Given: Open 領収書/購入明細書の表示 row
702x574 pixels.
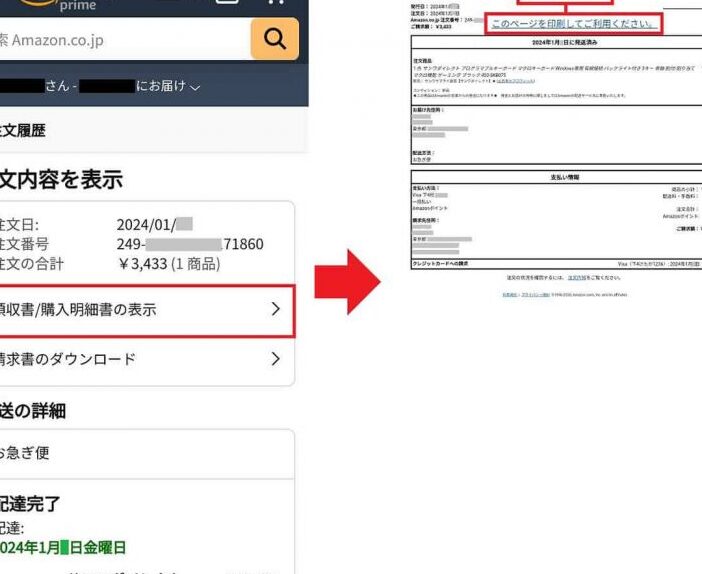Looking at the screenshot, I should [140, 310].
